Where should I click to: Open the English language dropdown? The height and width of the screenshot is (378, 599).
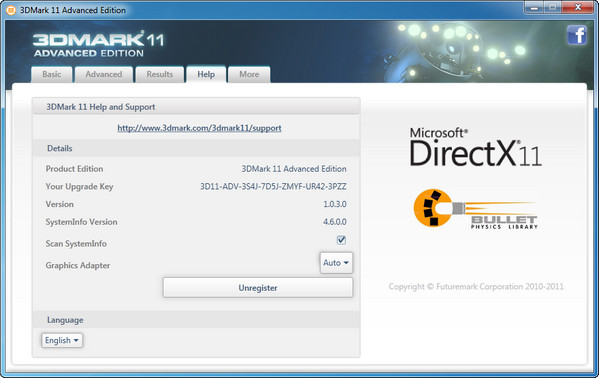62,340
